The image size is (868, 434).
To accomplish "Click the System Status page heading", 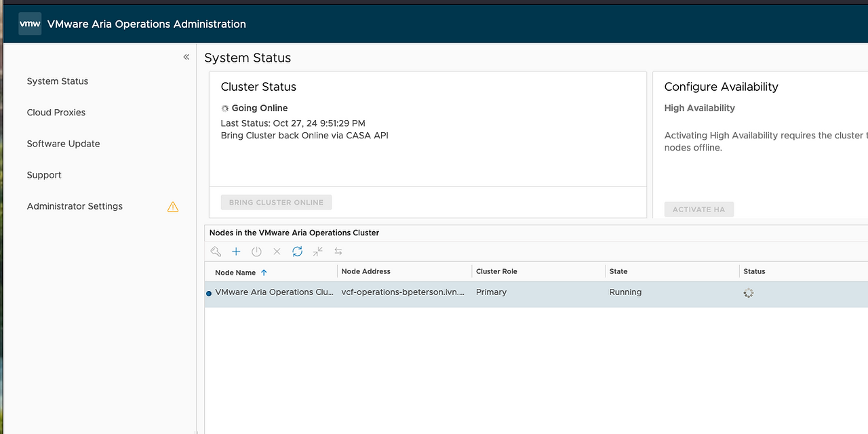I will coord(248,58).
